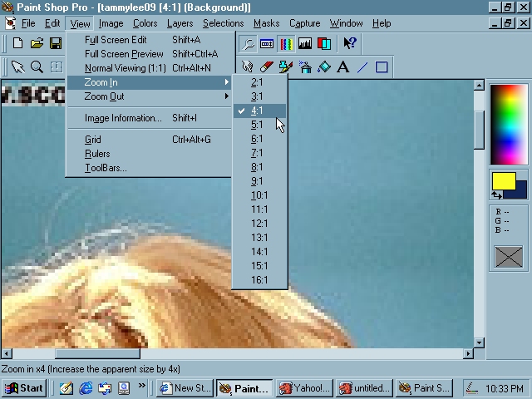Select the Eraser tool
The image size is (532, 399).
click(x=267, y=66)
